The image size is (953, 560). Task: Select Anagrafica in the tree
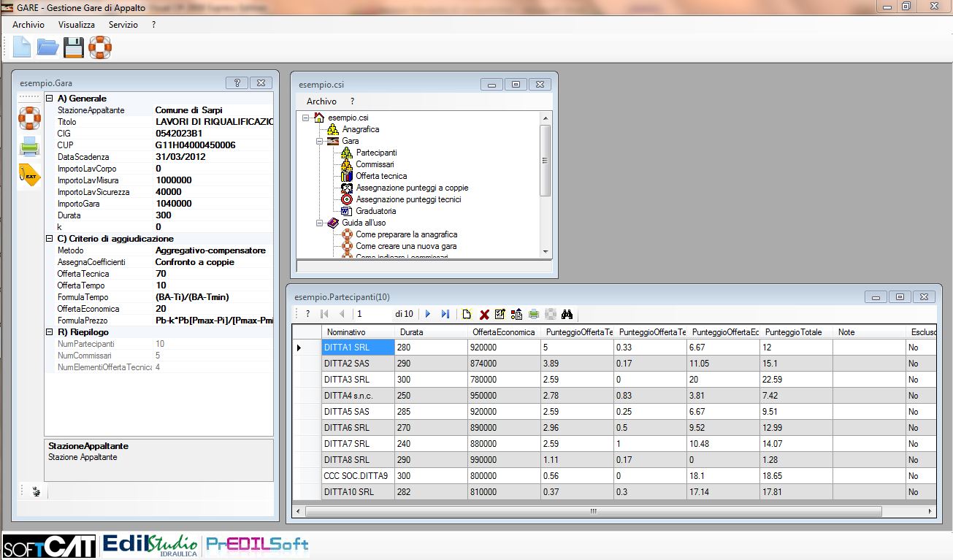(x=361, y=129)
